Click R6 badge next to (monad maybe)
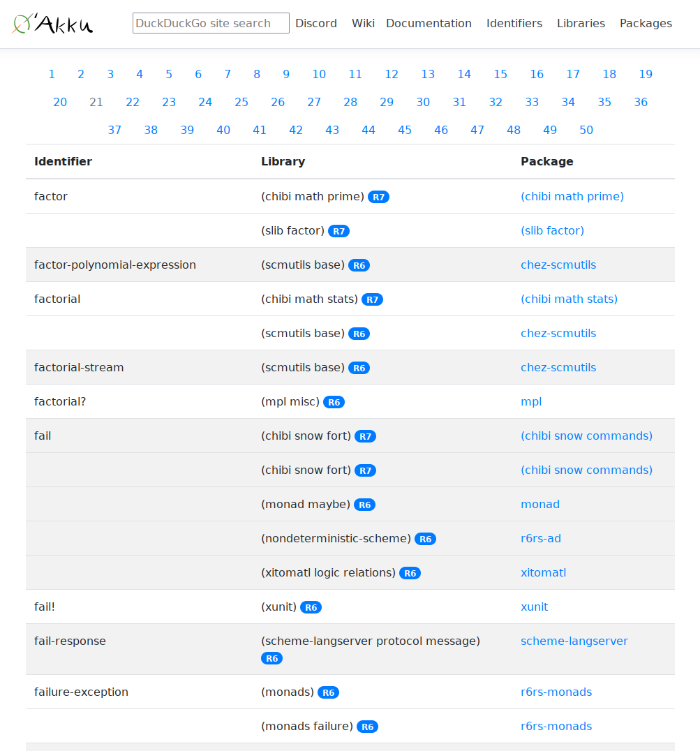Viewport: 700px width, 751px height. click(364, 505)
